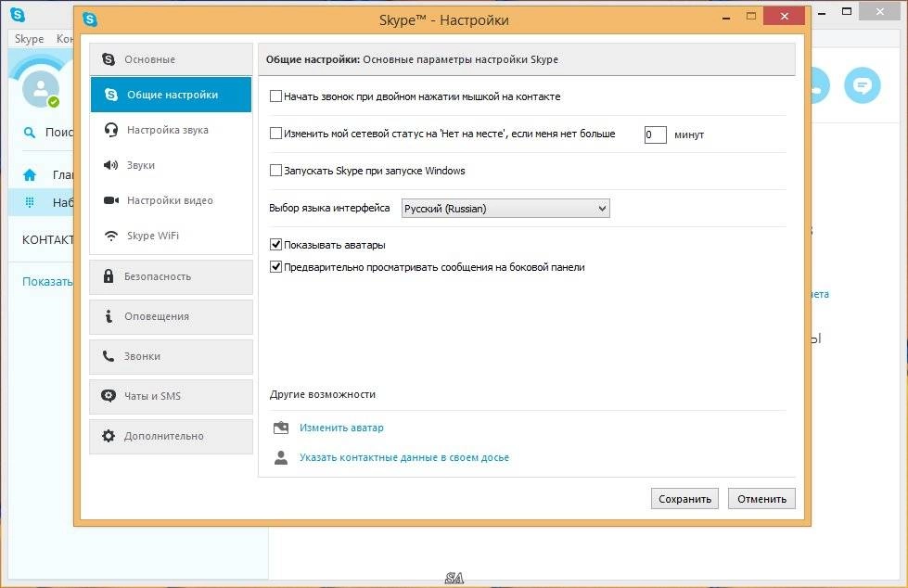Select Общие настройки in sidebar
This screenshot has height=588, width=908.
171,95
